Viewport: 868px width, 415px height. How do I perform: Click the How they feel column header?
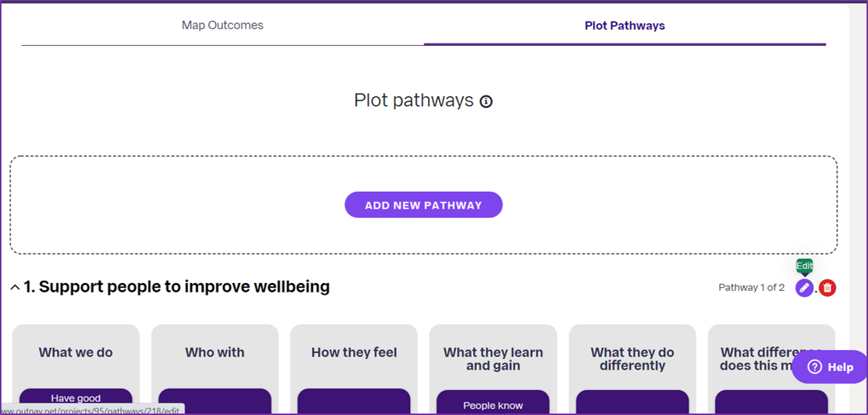point(354,352)
